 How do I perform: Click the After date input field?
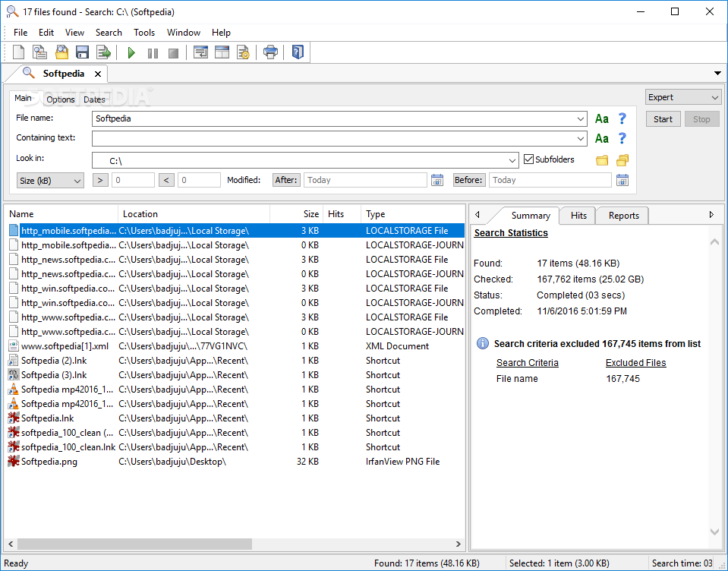(365, 180)
